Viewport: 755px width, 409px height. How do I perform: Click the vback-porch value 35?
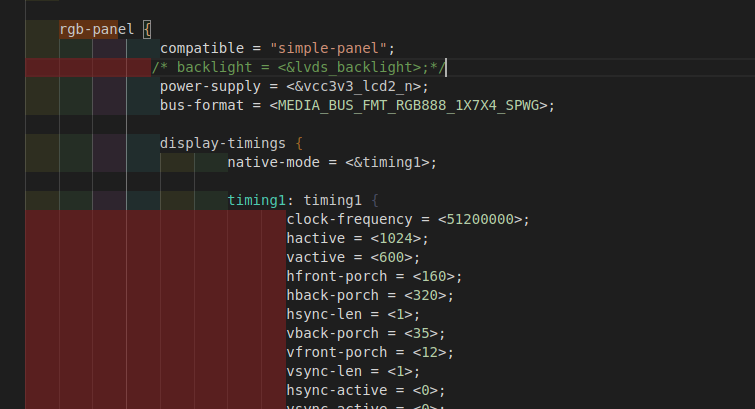(x=420, y=333)
